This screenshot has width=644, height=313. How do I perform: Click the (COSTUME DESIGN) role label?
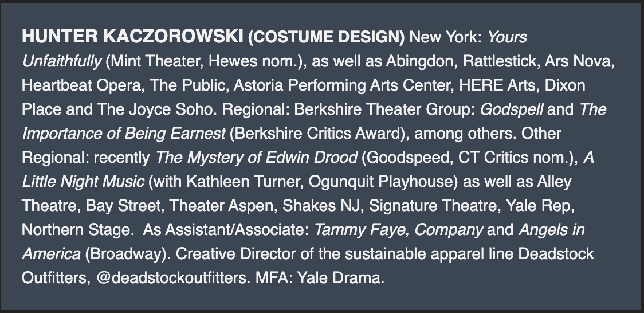coord(327,37)
